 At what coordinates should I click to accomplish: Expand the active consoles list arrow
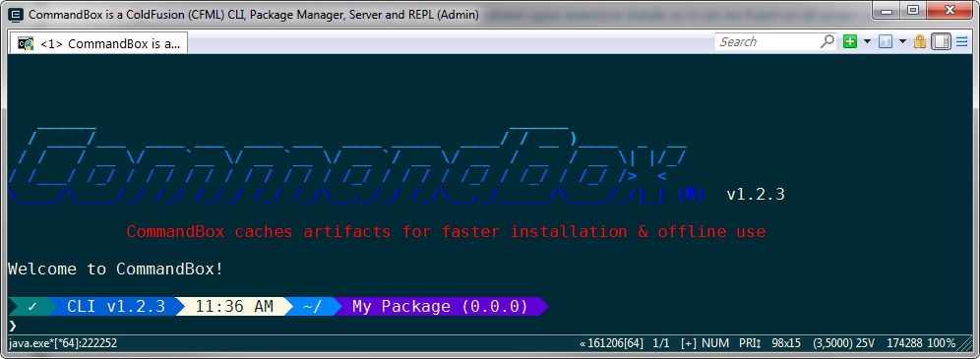pyautogui.click(x=902, y=42)
